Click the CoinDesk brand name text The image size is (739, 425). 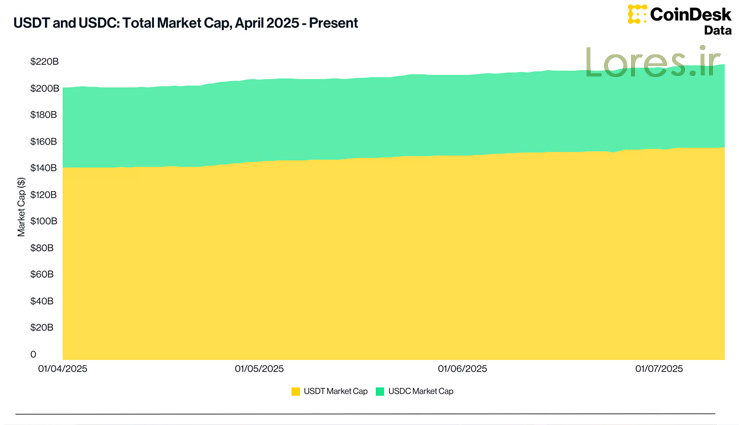click(x=691, y=14)
